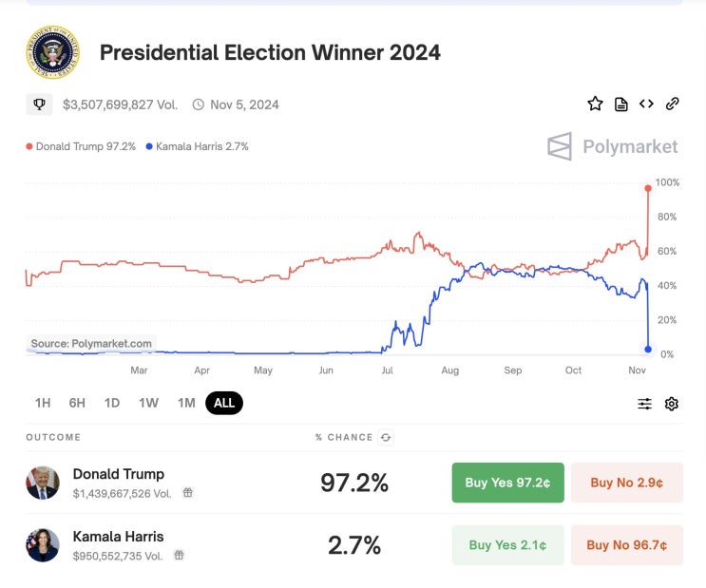The width and height of the screenshot is (706, 588).
Task: Switch chart to 1D range
Action: point(112,403)
